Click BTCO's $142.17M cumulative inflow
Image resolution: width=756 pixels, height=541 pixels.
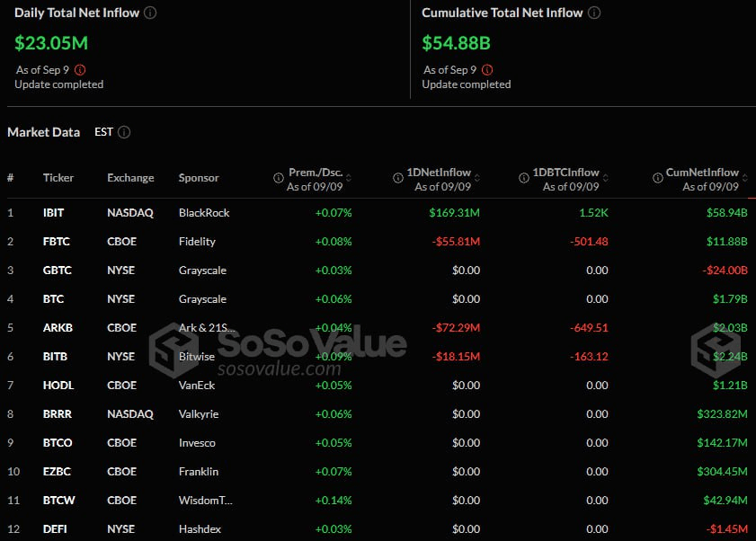tap(722, 443)
